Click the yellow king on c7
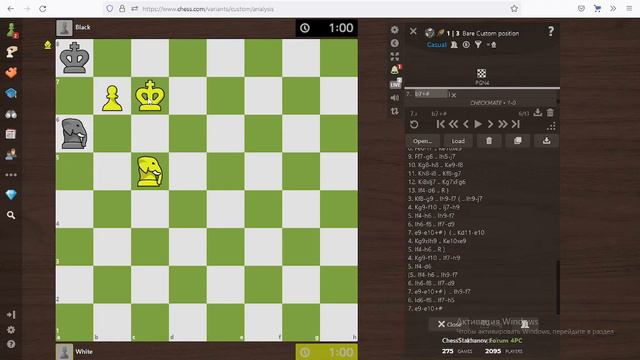Image resolution: width=640 pixels, height=360 pixels. 150,96
